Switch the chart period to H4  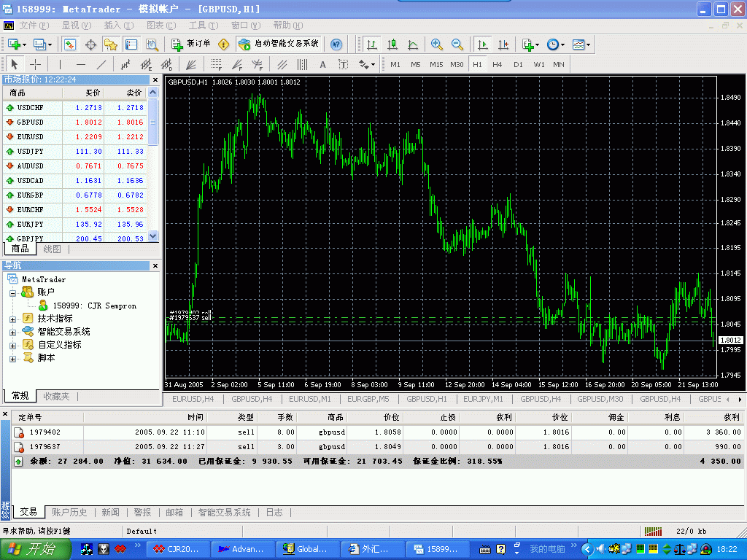coord(498,64)
